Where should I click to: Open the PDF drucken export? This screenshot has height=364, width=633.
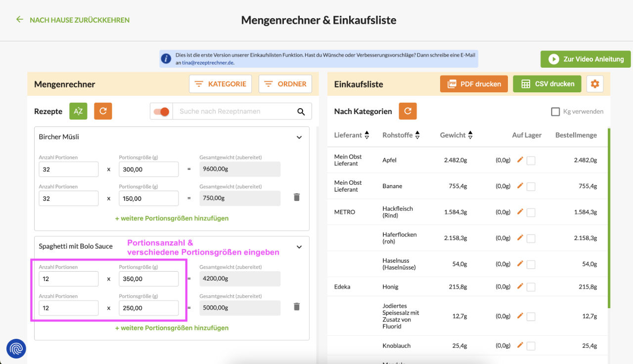coord(473,83)
